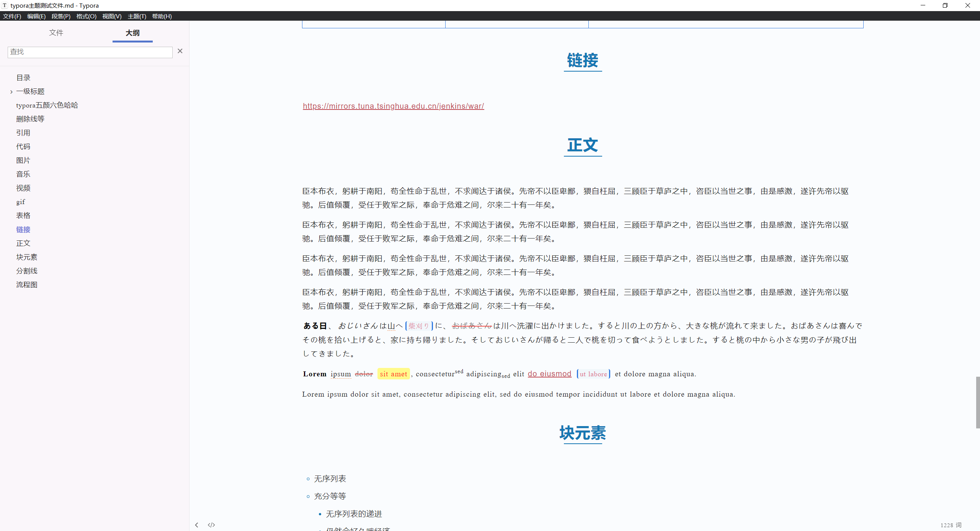Viewport: 980px width, 531px height.
Task: Click the 无序列表 list item
Action: pos(330,479)
